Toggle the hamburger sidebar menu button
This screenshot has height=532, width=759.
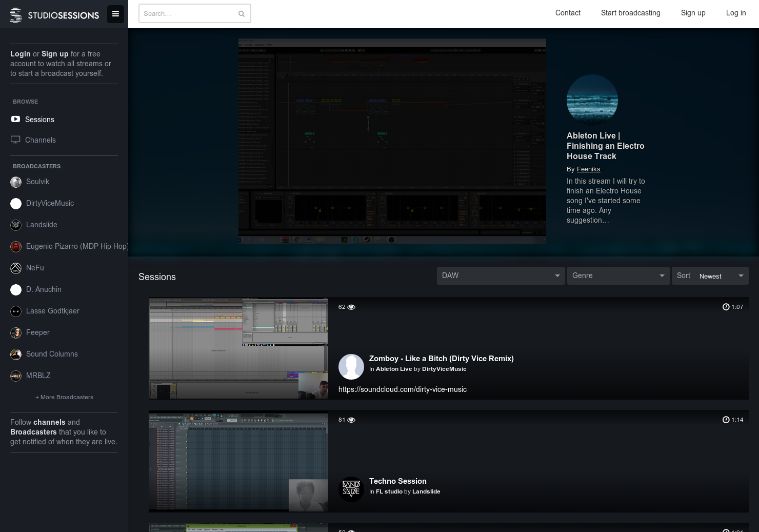click(x=115, y=14)
